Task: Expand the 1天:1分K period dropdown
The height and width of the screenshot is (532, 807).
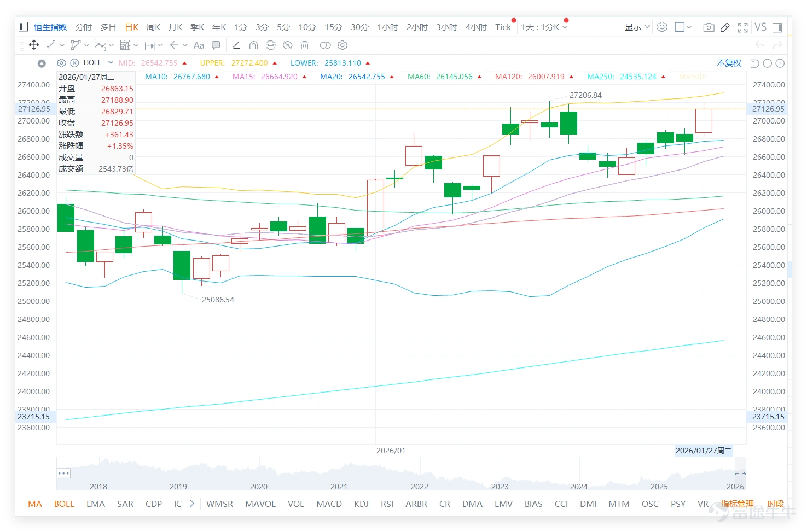Action: [544, 27]
